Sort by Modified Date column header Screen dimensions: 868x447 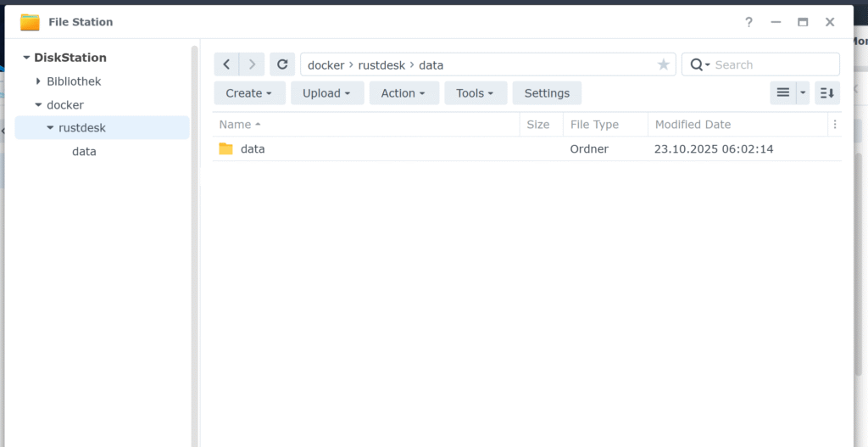693,125
